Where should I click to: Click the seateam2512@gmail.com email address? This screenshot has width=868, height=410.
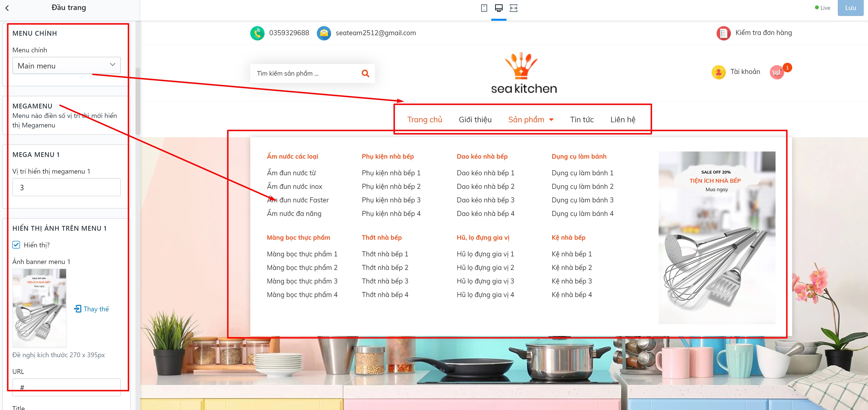point(376,33)
